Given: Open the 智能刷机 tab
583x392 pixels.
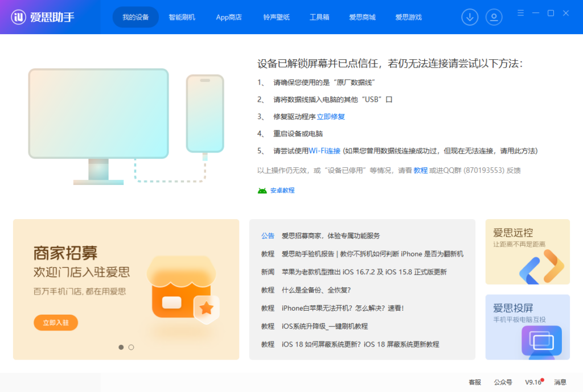Looking at the screenshot, I should tap(182, 17).
